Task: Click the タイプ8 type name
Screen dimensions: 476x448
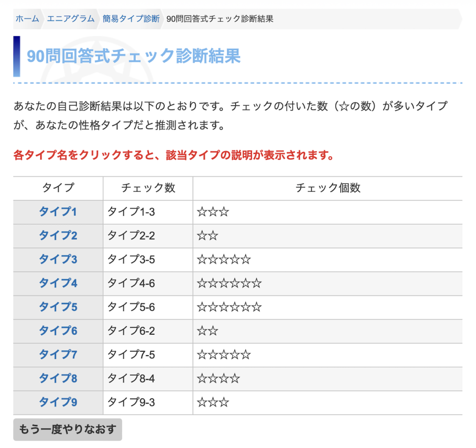Action: (58, 378)
